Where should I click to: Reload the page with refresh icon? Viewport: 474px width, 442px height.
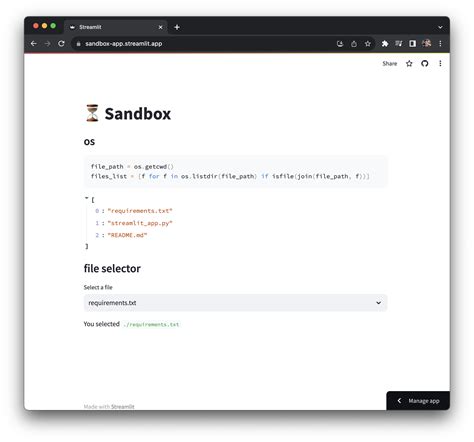61,44
